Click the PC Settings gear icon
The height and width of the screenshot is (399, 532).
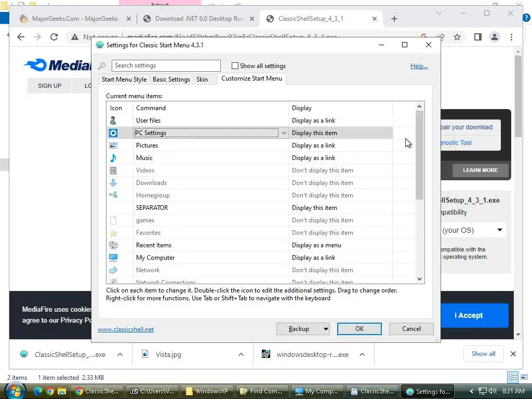click(x=113, y=133)
